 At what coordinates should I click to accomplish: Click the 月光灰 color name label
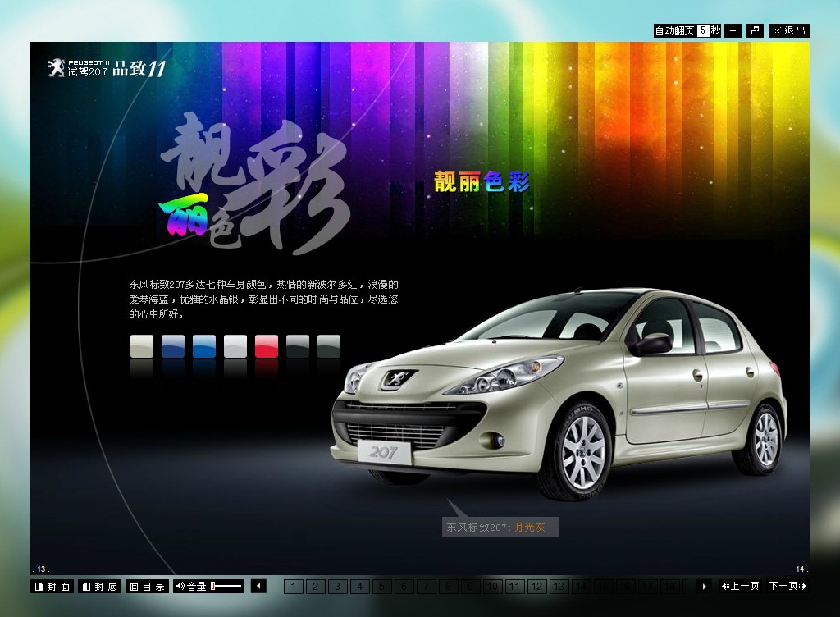tap(530, 528)
